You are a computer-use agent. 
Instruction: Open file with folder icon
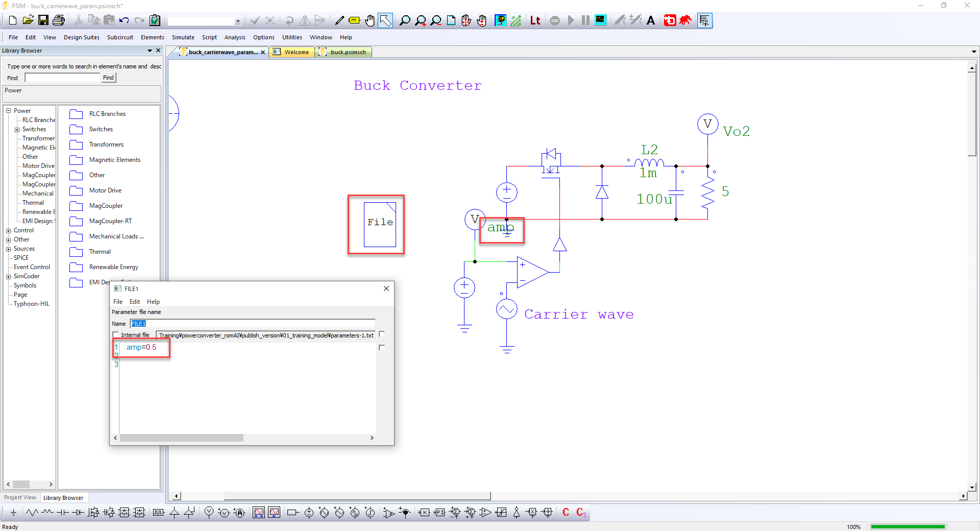(28, 20)
